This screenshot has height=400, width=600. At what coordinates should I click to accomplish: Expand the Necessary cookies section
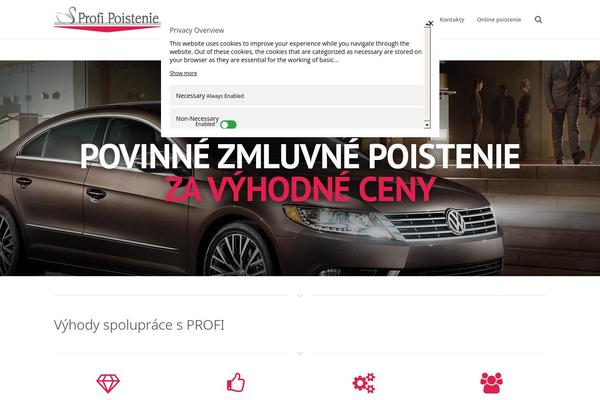click(297, 96)
